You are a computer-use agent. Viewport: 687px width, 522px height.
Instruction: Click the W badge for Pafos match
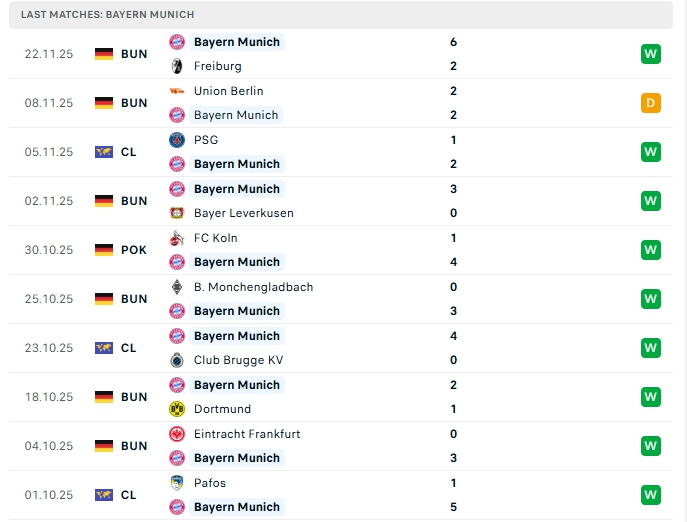[651, 495]
